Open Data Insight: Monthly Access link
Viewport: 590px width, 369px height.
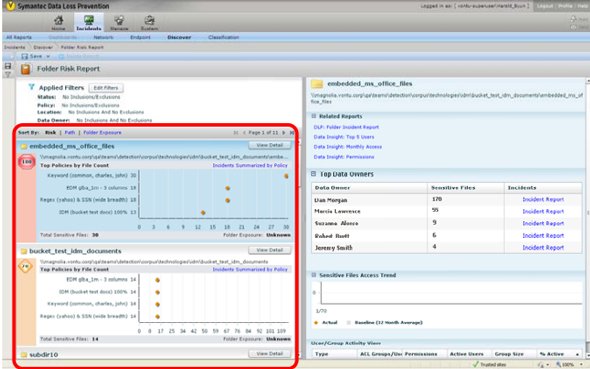click(x=348, y=147)
